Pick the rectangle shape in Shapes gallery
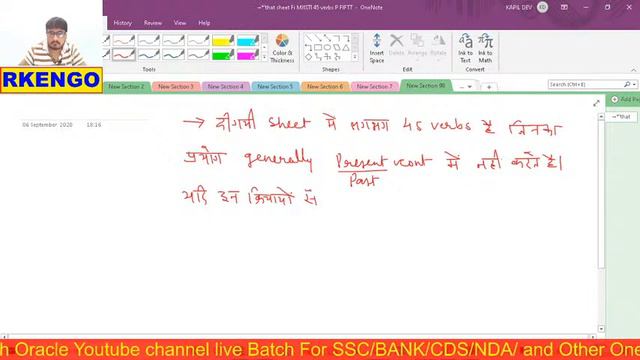 tap(318, 48)
